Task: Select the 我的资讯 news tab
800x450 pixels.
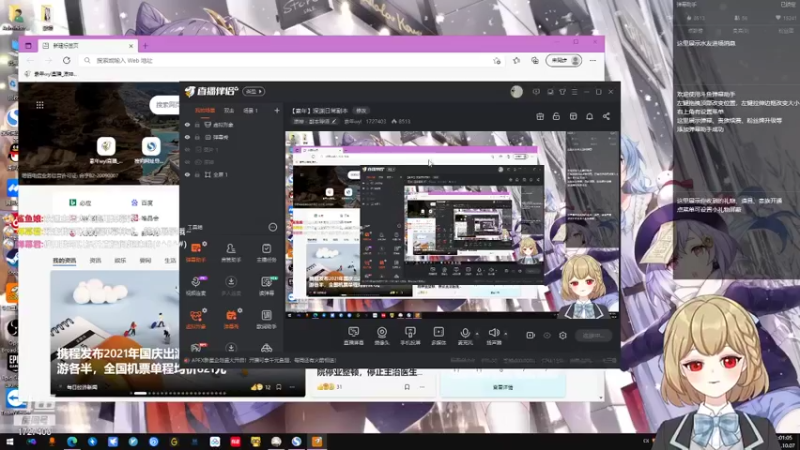Action: [x=64, y=260]
